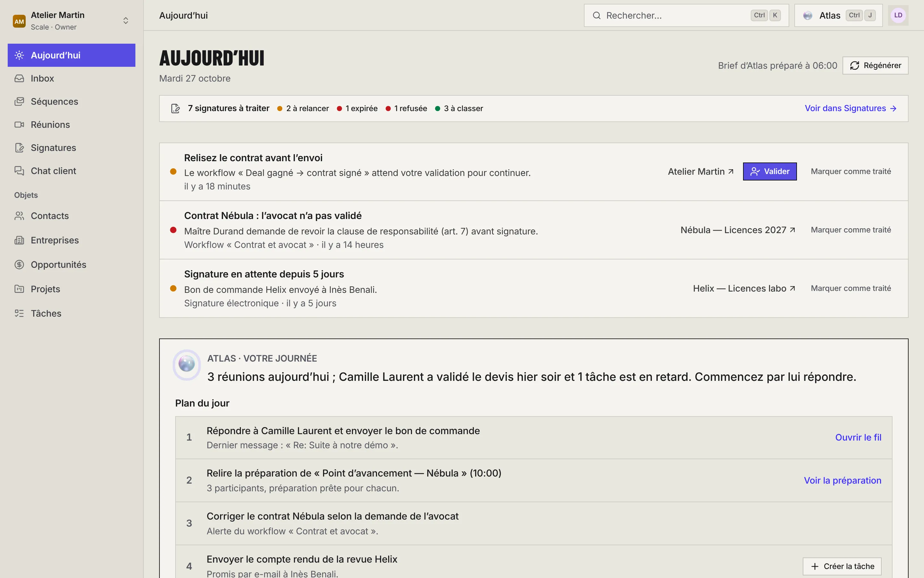Click the Signatures pen icon in sidebar
Image resolution: width=924 pixels, height=578 pixels.
19,148
